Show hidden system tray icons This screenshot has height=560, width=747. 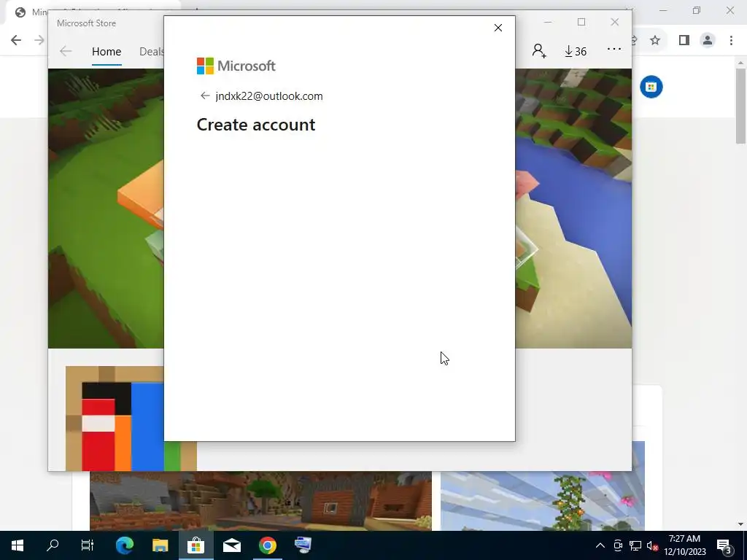[x=600, y=545]
